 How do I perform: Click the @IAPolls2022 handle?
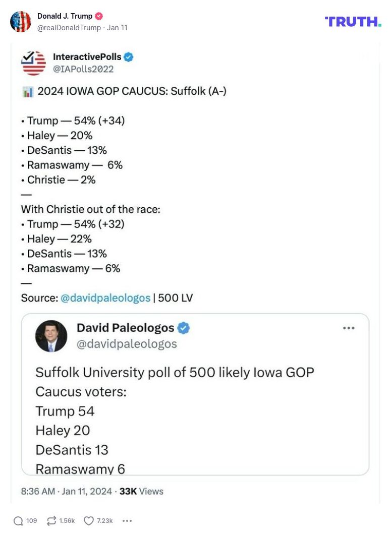tap(83, 69)
